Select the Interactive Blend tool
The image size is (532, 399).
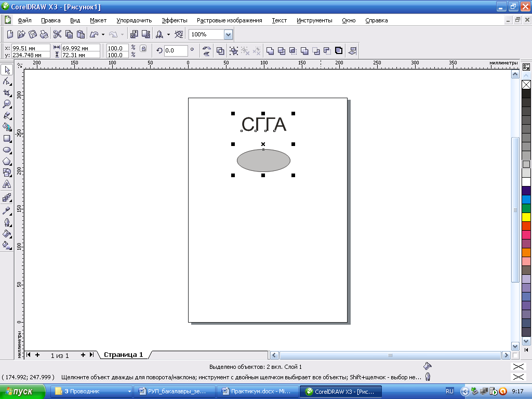click(7, 197)
